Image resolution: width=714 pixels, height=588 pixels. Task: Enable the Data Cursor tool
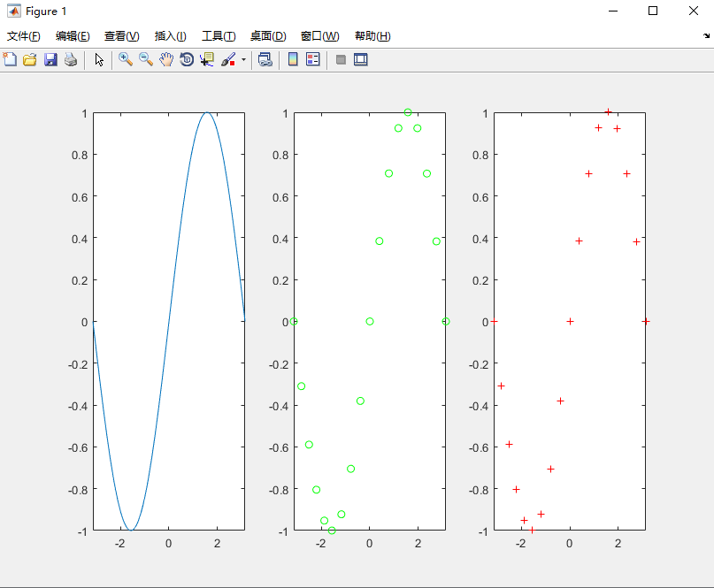205,59
